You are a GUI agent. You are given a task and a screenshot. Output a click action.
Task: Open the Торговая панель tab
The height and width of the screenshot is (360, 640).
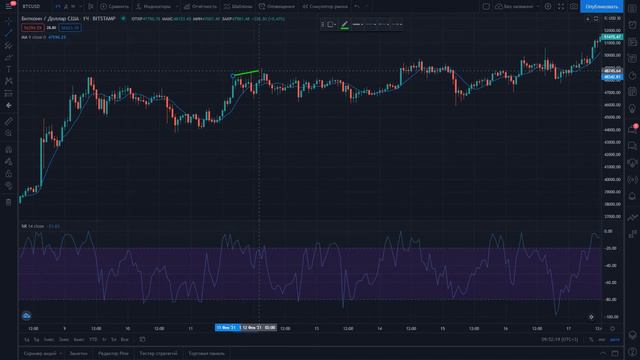207,353
